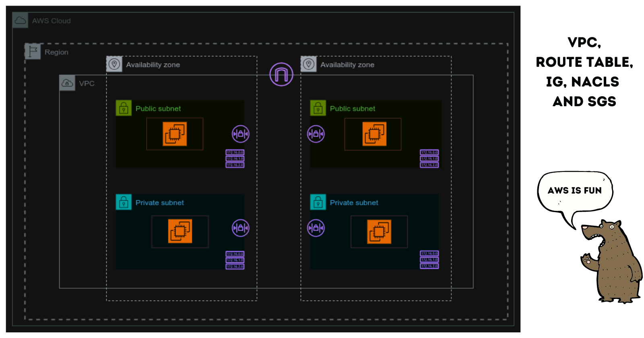
Task: Click right Public subnet label
Action: [353, 109]
